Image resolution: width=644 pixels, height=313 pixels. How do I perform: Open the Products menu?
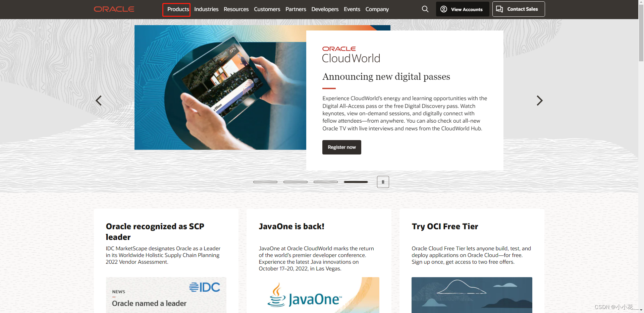coord(178,9)
